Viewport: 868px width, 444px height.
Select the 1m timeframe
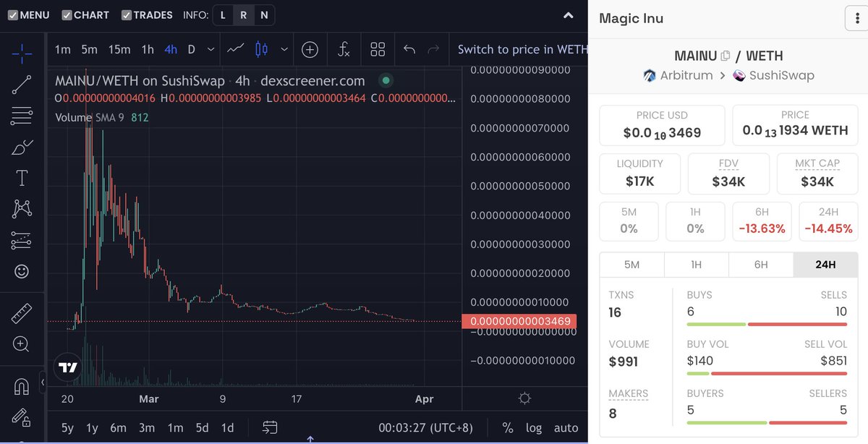tap(63, 49)
